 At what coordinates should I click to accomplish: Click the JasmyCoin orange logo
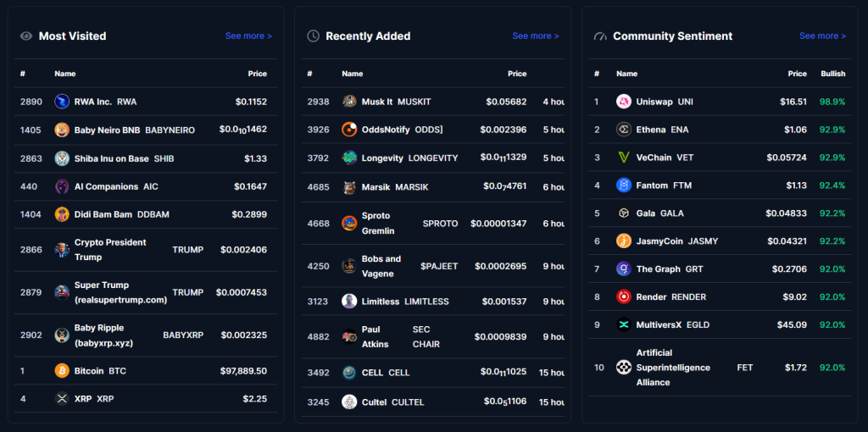point(624,241)
